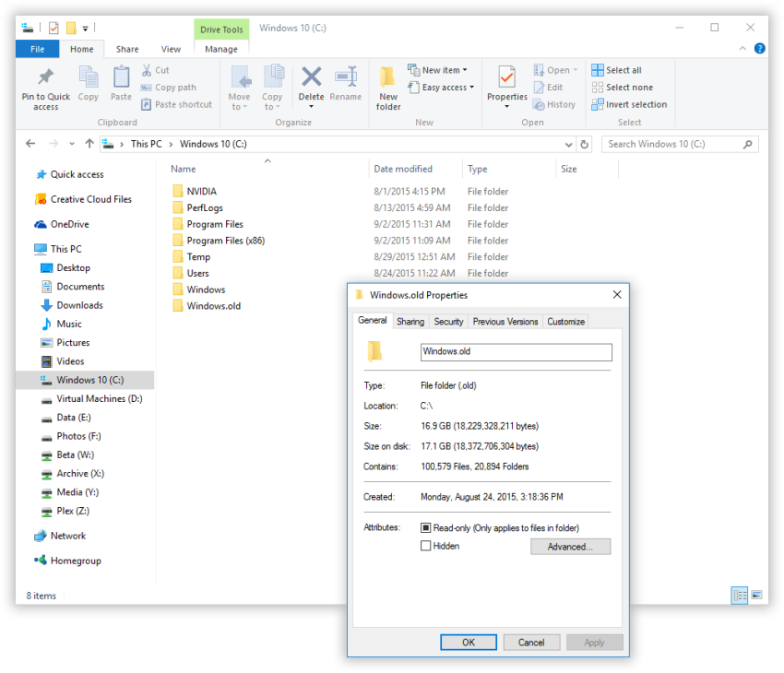Click This PC in the address breadcrumb

coord(146,144)
